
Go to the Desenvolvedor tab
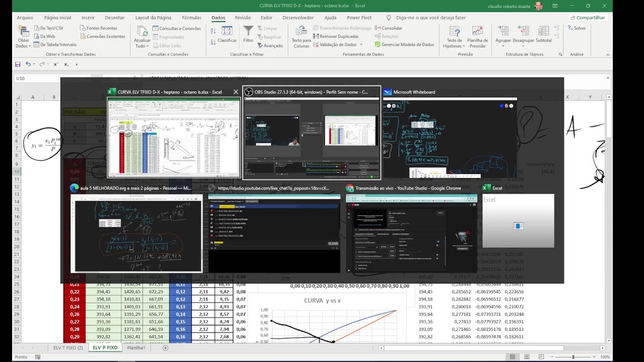pos(298,18)
